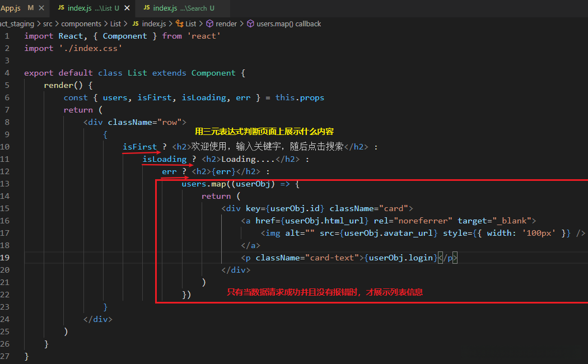Click JS icon on List index.js tab
The image size is (588, 364).
click(61, 8)
